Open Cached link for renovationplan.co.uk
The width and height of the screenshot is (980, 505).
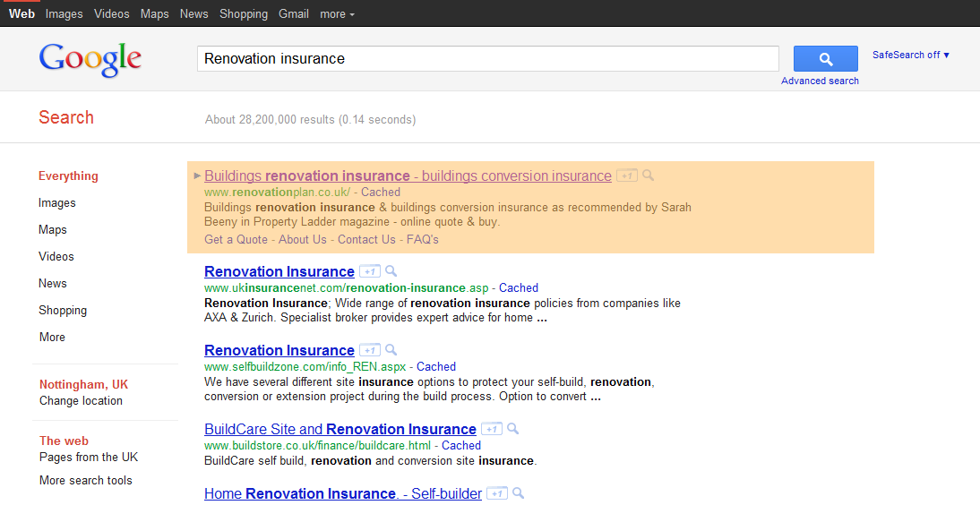click(x=381, y=193)
